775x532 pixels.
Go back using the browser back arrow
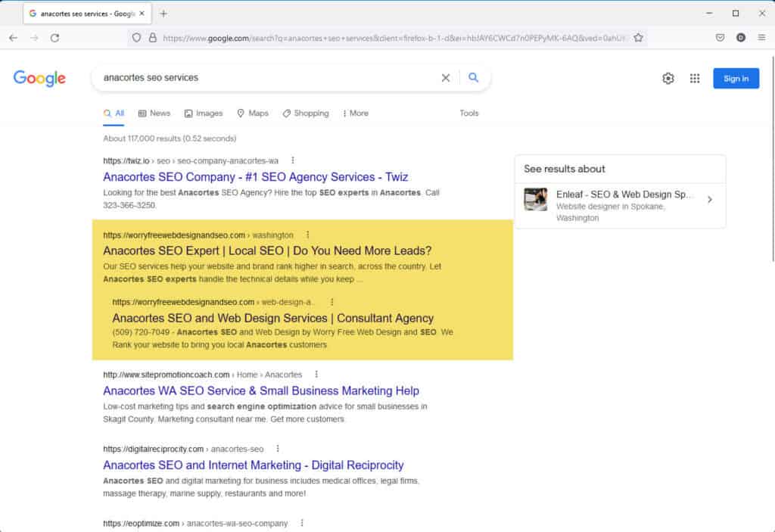click(x=14, y=38)
